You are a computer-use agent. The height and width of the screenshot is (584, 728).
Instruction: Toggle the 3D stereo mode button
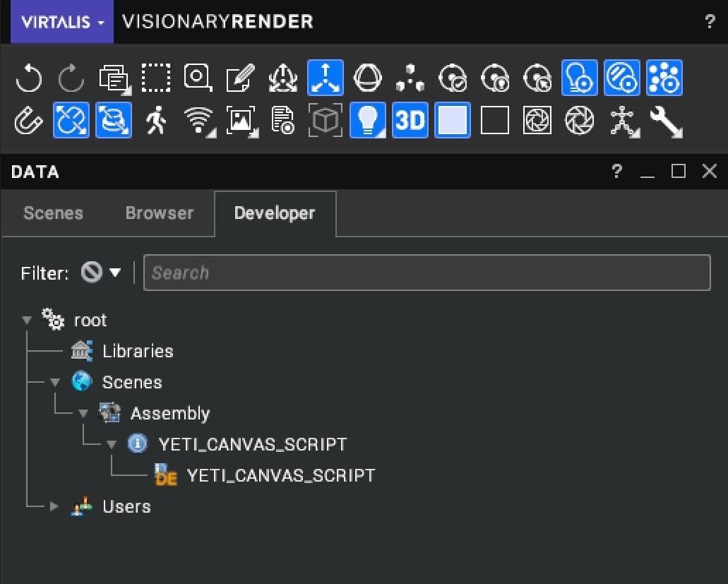pos(410,120)
